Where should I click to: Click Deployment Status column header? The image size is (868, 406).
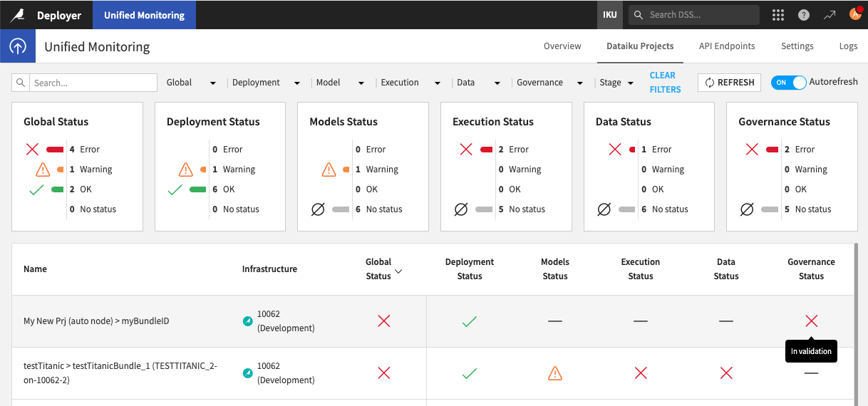(469, 269)
